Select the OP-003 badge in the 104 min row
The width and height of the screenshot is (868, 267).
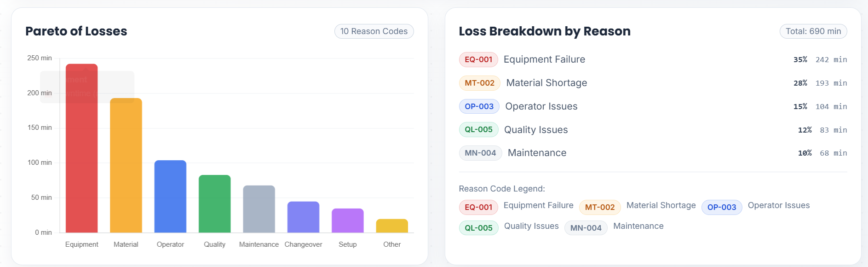[479, 106]
